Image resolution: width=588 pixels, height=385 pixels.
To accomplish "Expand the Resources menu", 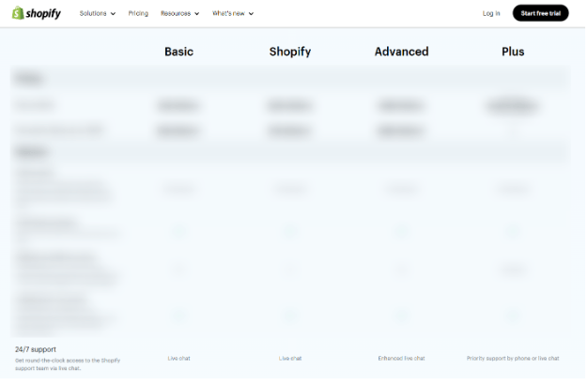I will (180, 13).
